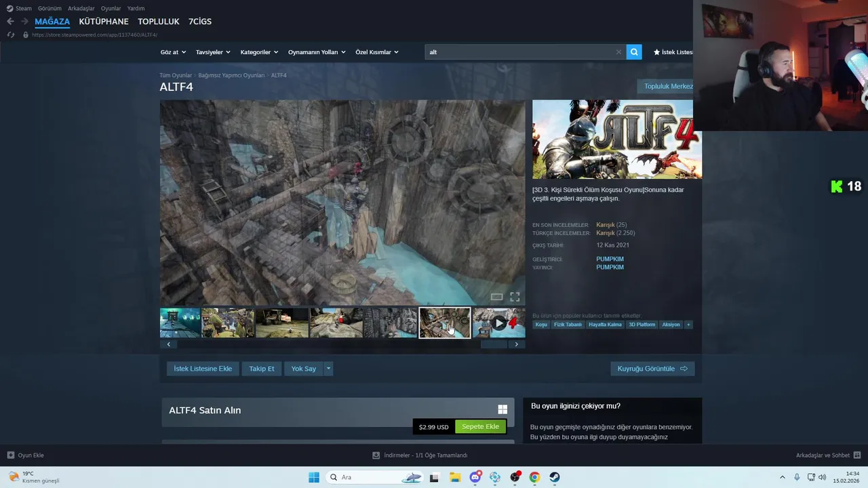The height and width of the screenshot is (488, 868).
Task: Click Tüm Oyunlar breadcrumb link
Action: click(176, 75)
